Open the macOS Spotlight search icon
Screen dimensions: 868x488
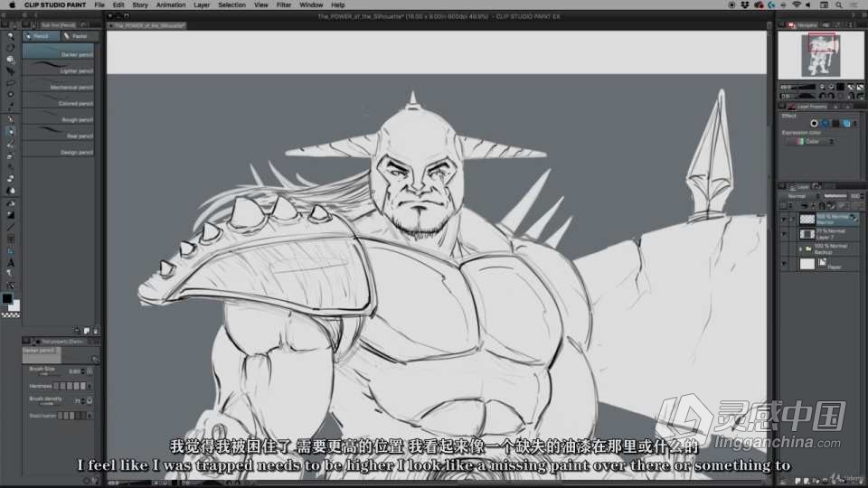[839, 5]
